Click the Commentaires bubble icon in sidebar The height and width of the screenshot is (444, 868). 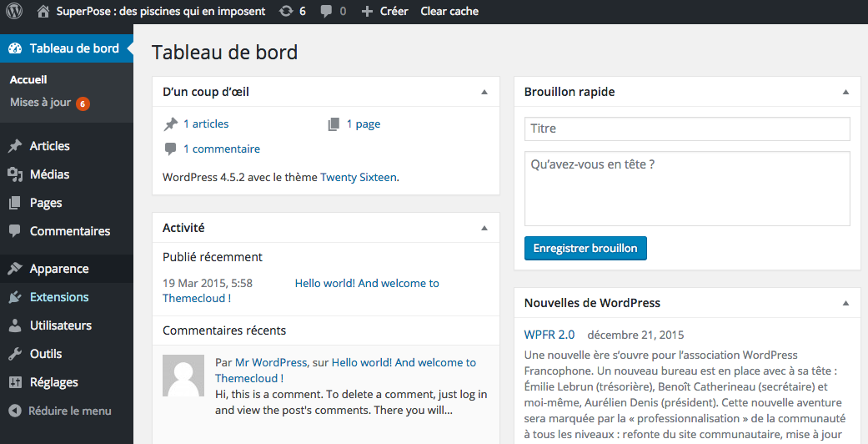tap(15, 231)
